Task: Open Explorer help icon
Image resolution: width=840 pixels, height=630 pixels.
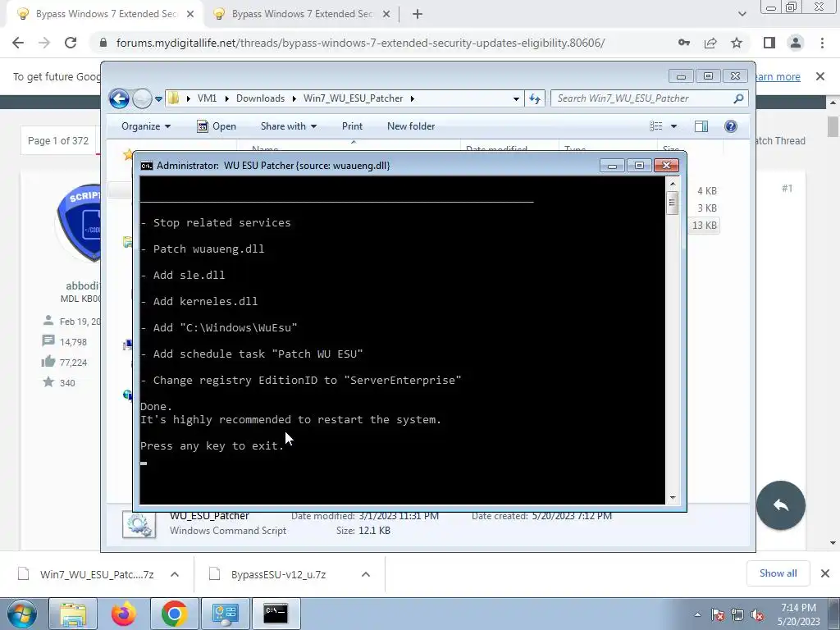Action: click(x=731, y=126)
